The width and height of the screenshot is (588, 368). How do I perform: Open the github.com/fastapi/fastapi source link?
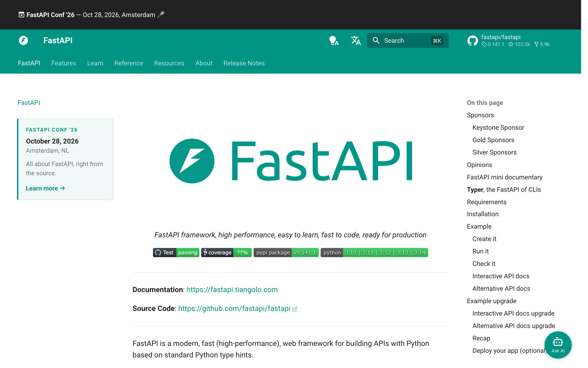click(234, 308)
